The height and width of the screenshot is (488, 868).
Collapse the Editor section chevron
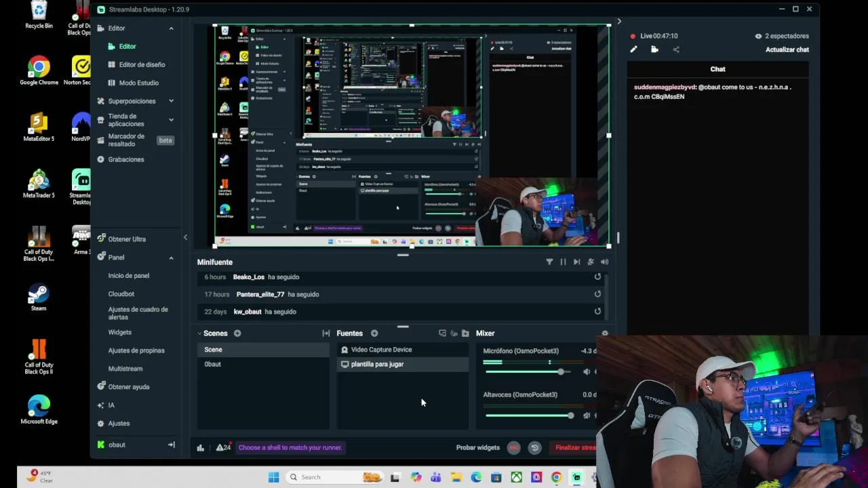pos(171,28)
